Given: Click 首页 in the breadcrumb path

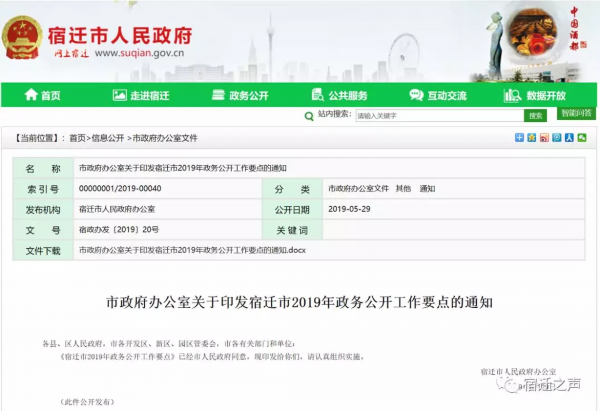Looking at the screenshot, I should (x=76, y=138).
